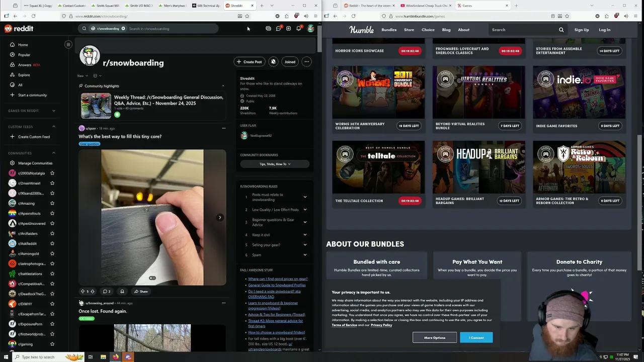Open options for u/browsing_around post
This screenshot has width=644, height=362.
point(224,303)
